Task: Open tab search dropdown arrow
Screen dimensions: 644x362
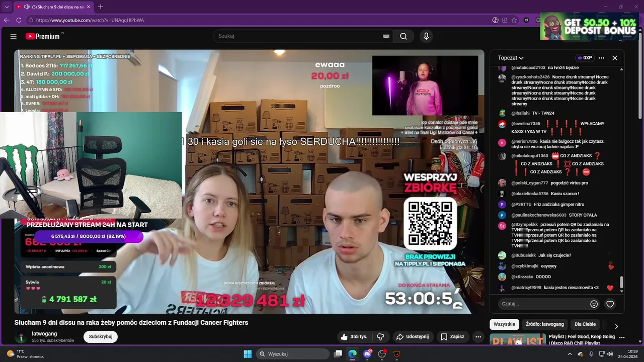Action: [x=7, y=7]
